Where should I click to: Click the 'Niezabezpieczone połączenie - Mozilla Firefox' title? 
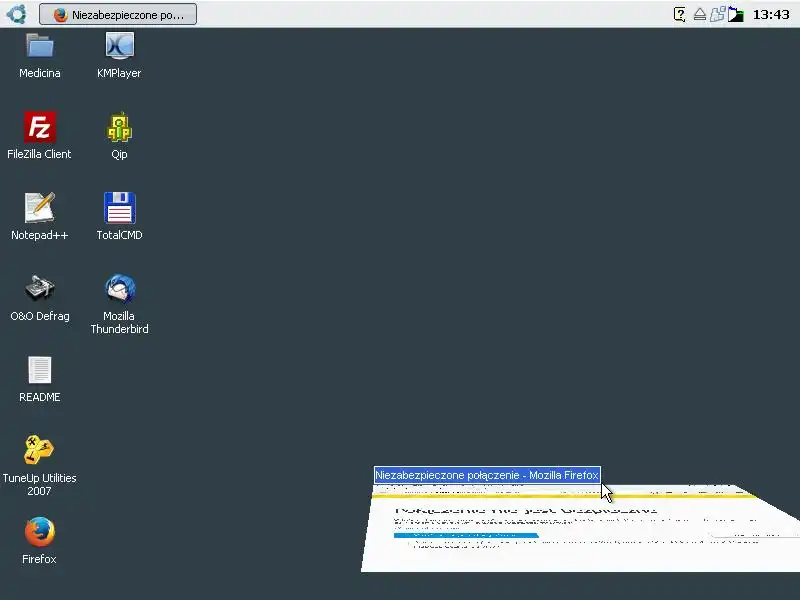tap(487, 475)
